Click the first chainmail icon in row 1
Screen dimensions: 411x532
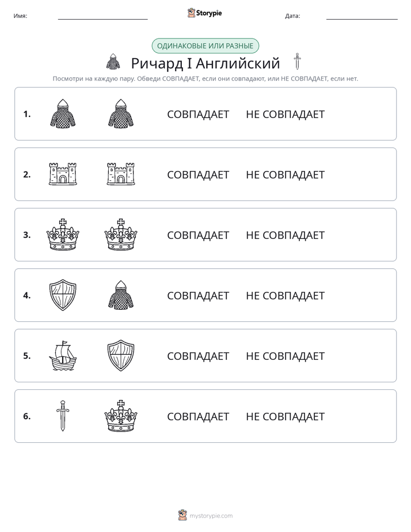point(63,113)
